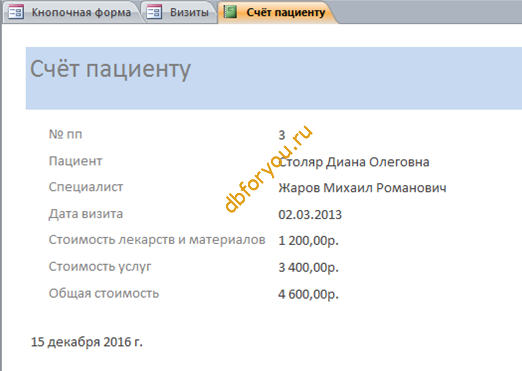522x371 pixels.
Task: Select patient name Столяр Диана Олеговна
Action: coord(354,162)
